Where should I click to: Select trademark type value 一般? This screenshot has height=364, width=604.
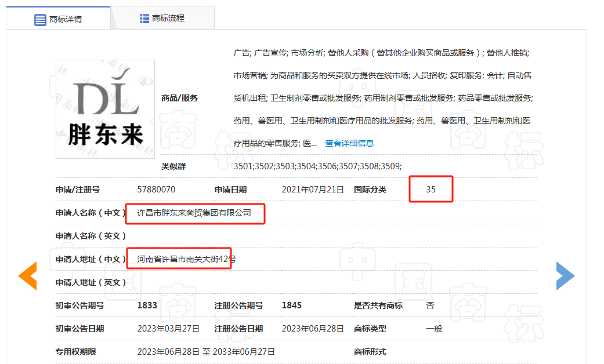point(434,329)
